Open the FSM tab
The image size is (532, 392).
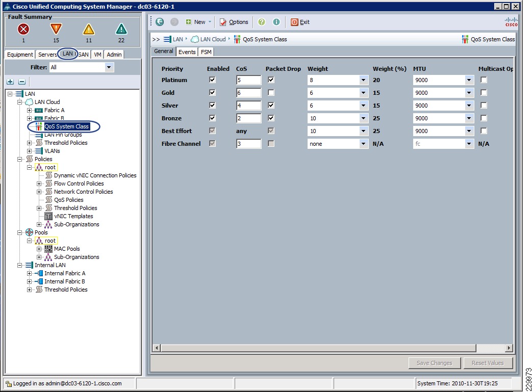click(x=206, y=52)
